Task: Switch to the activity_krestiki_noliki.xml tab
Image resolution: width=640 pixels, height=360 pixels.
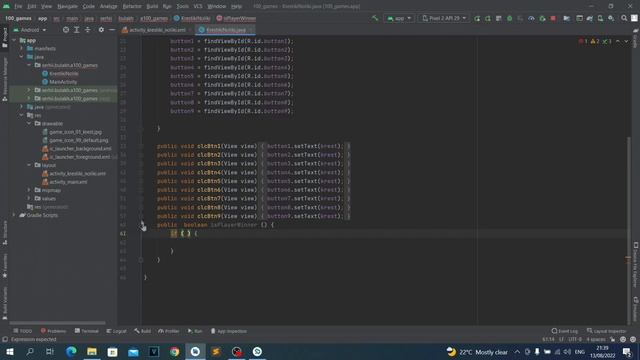Action: pos(157,30)
